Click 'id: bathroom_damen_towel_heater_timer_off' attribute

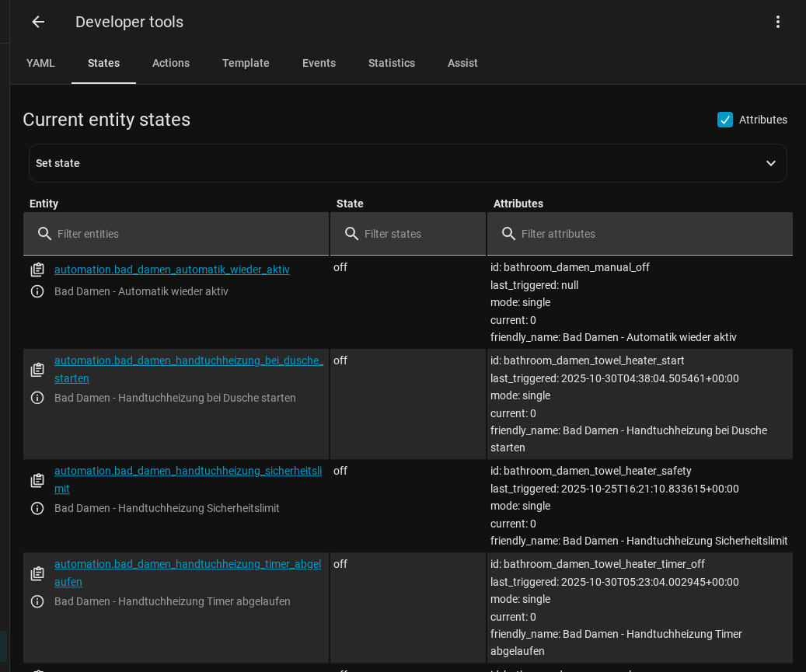[x=597, y=564]
